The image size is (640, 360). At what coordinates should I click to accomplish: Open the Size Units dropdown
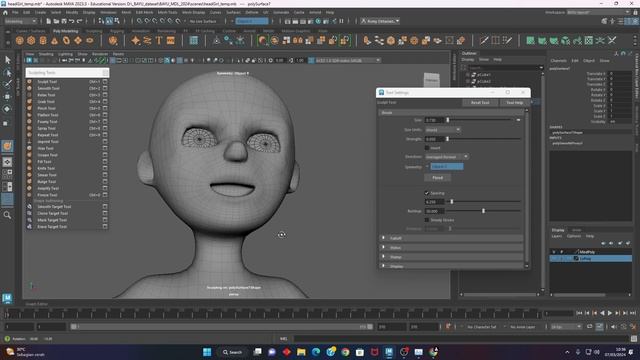coord(443,130)
